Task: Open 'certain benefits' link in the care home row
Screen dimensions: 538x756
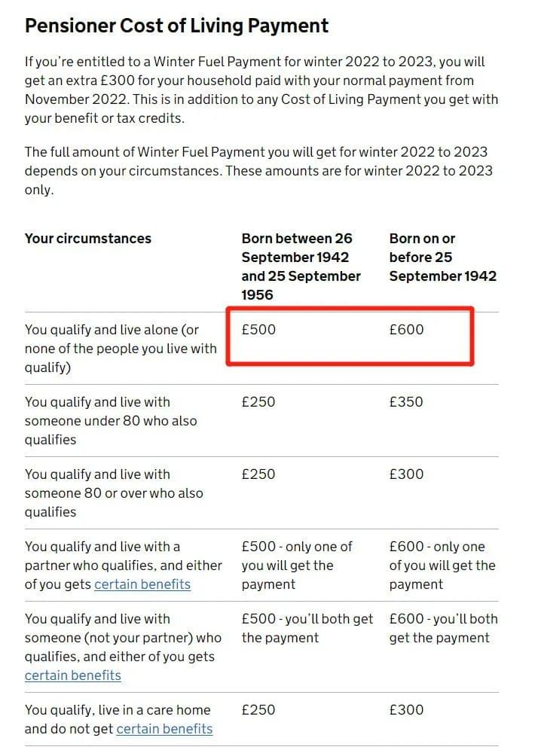Action: 164,729
